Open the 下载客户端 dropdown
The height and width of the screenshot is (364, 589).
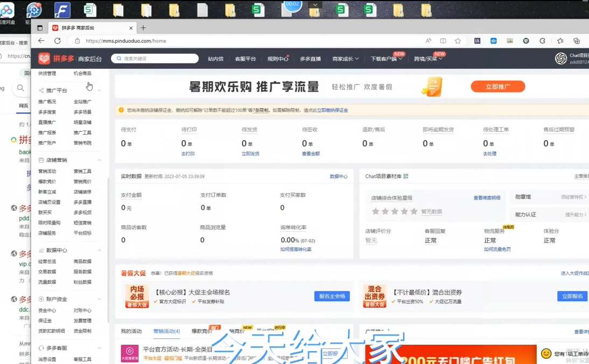pyautogui.click(x=387, y=59)
